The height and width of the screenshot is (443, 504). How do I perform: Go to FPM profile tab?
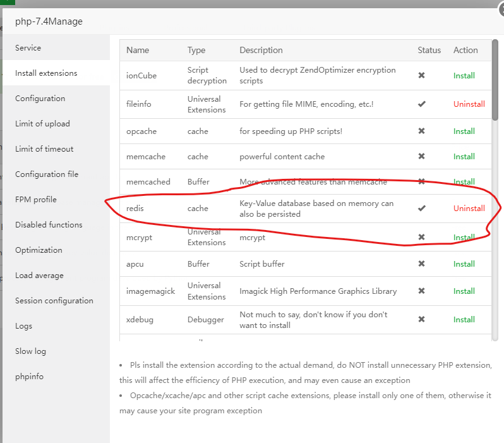click(36, 200)
